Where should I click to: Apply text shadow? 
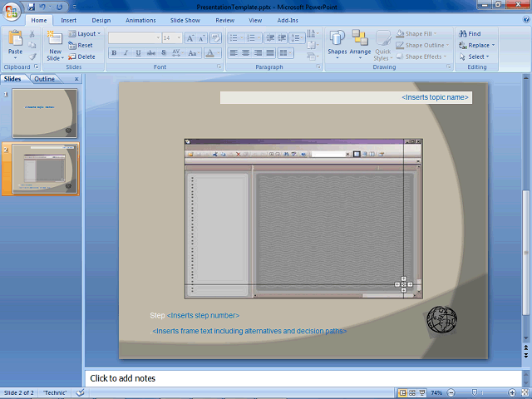click(x=164, y=53)
